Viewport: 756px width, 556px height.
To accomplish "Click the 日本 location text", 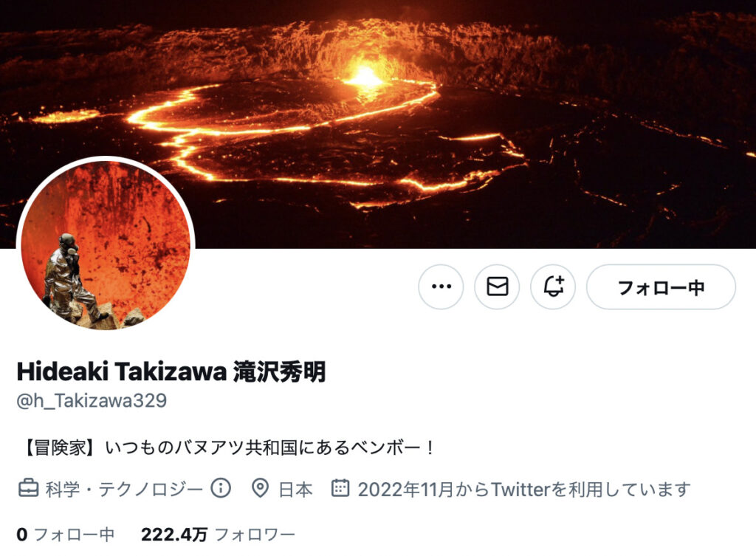I will point(295,489).
